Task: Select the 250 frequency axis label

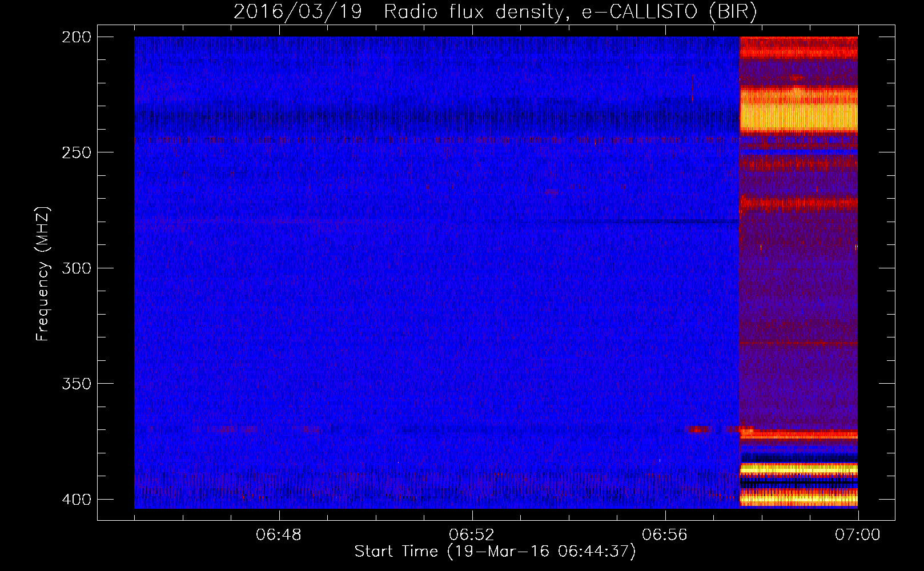Action: pyautogui.click(x=76, y=152)
